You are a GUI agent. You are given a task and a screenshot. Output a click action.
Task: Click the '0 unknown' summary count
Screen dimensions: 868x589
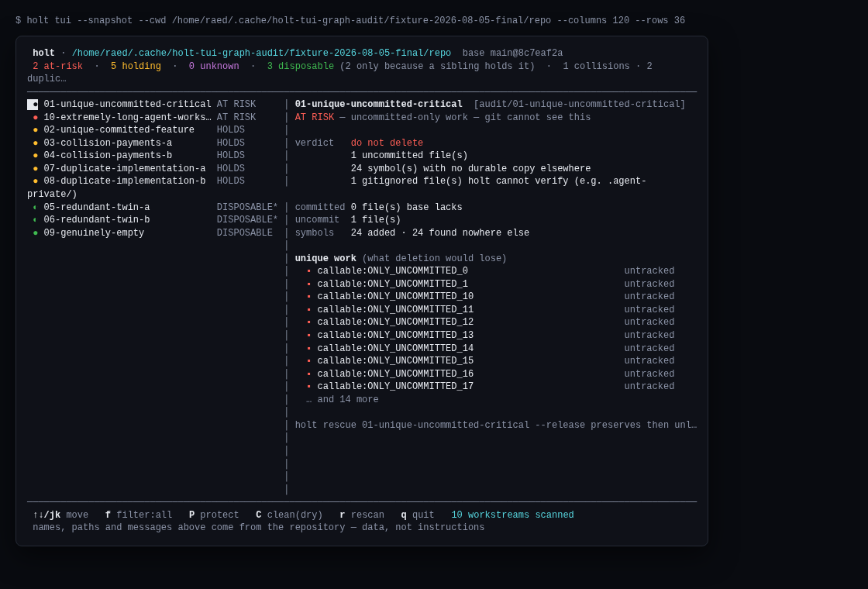tap(214, 67)
